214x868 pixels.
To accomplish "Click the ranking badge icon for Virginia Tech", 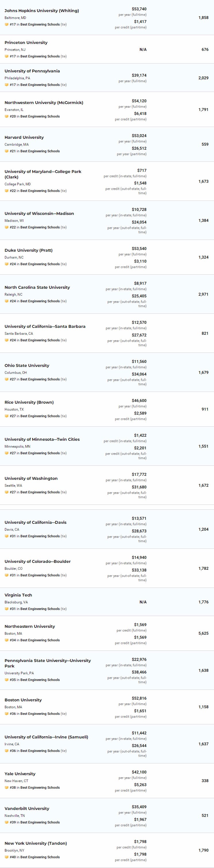I will [x=6, y=609].
